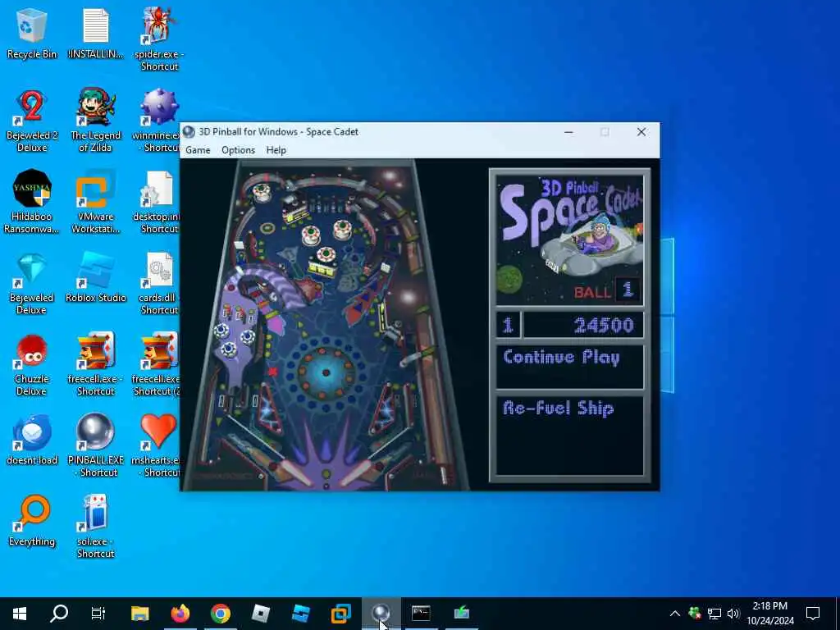Viewport: 840px width, 630px height.
Task: Open the Game menu in 3D Pinball
Action: point(198,150)
